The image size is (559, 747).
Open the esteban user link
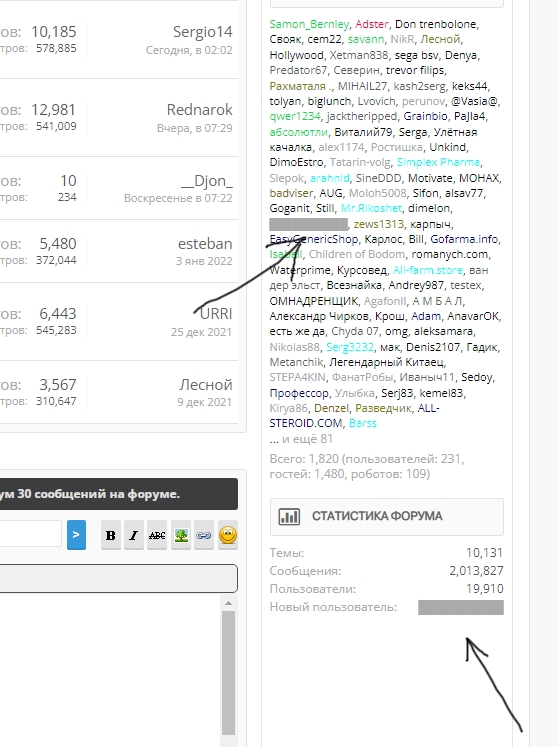[x=205, y=243]
